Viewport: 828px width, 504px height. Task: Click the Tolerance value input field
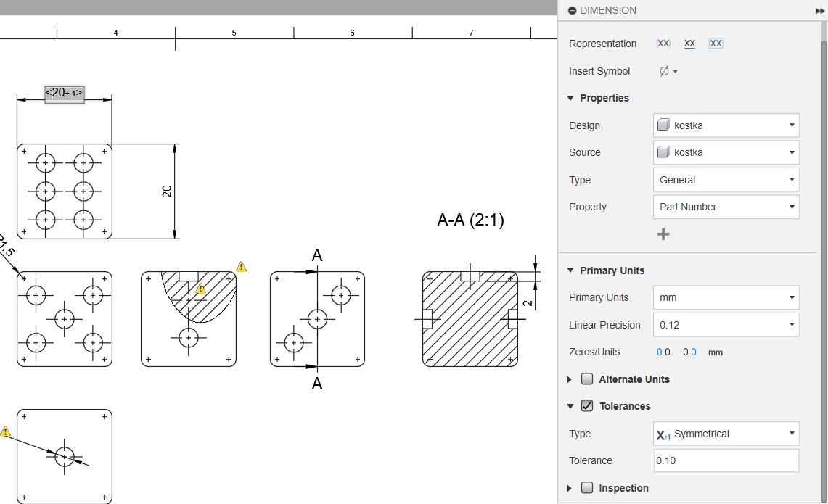pos(726,460)
